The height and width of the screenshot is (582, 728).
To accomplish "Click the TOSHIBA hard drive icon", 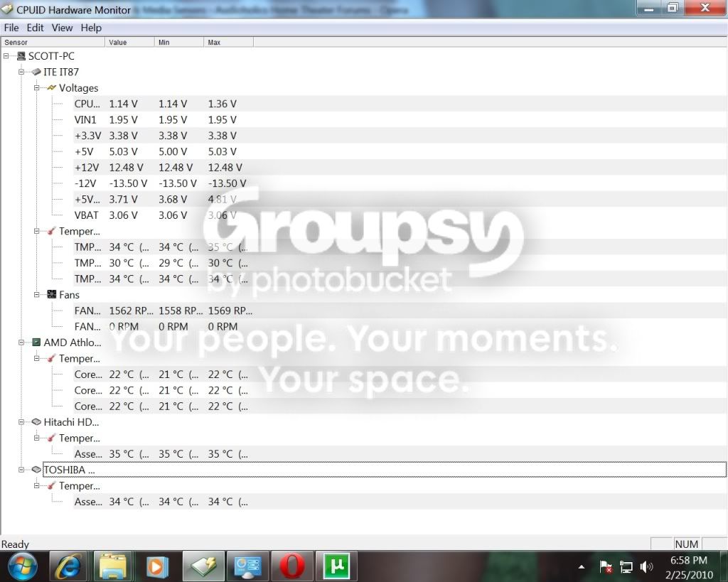I will click(x=36, y=470).
